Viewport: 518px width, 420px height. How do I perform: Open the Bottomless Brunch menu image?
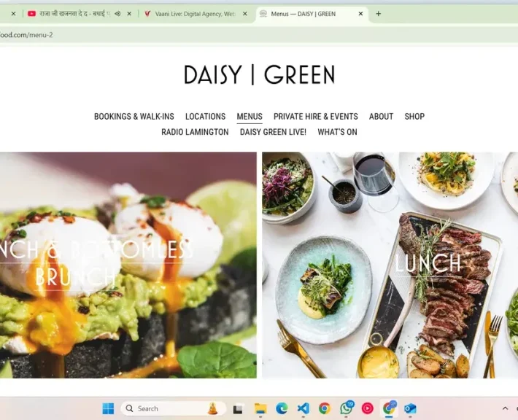[128, 265]
